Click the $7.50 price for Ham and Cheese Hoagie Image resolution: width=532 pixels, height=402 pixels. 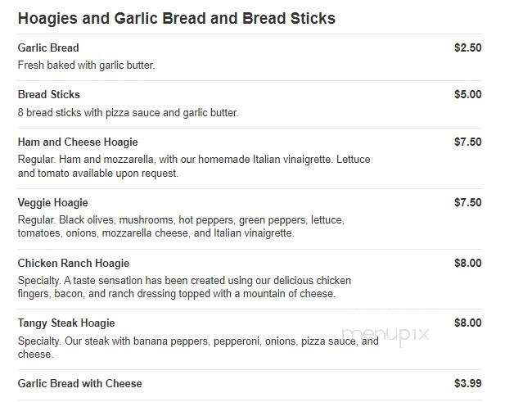point(468,142)
